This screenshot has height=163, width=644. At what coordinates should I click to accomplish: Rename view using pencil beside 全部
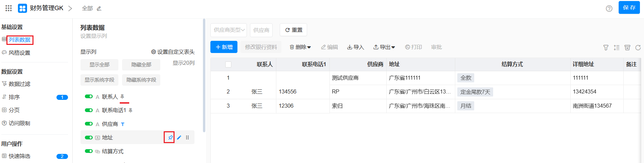point(99,8)
